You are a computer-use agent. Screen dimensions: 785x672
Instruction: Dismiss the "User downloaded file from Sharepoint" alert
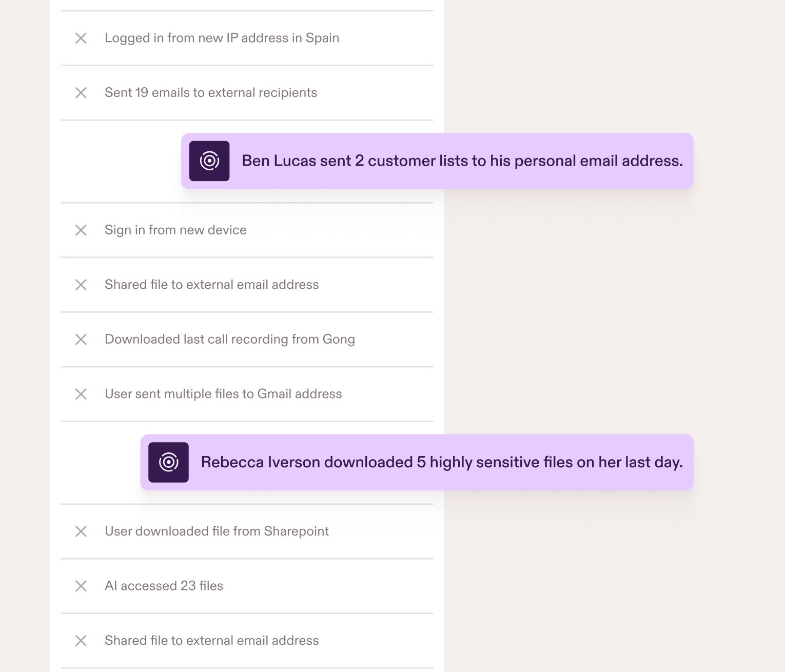pyautogui.click(x=81, y=531)
